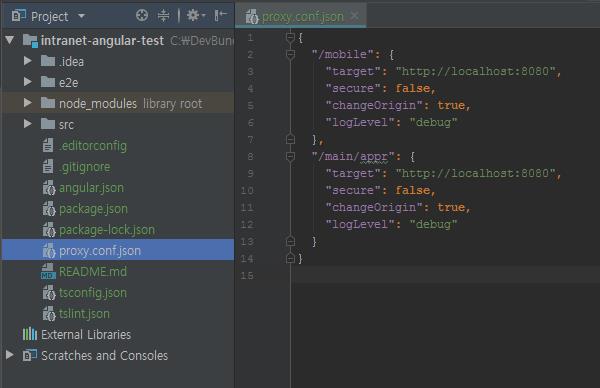Image resolution: width=600 pixels, height=388 pixels.
Task: Open the tslint.json file
Action: (84, 314)
